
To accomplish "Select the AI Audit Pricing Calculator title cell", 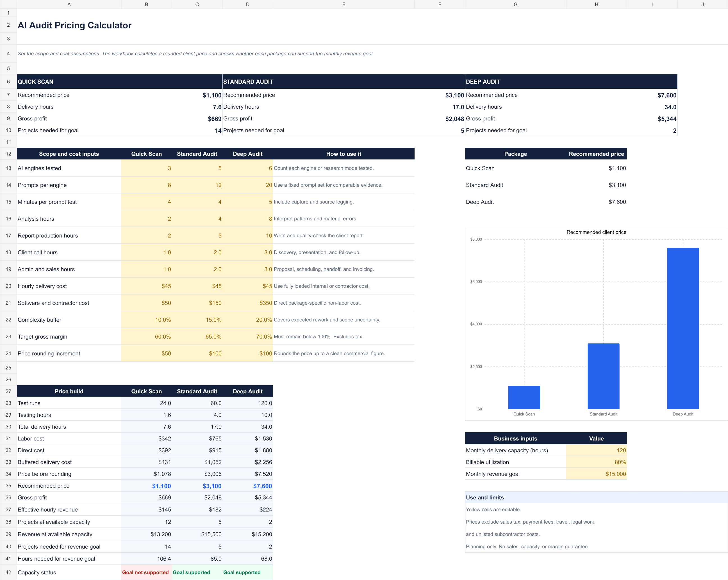I will [x=75, y=25].
